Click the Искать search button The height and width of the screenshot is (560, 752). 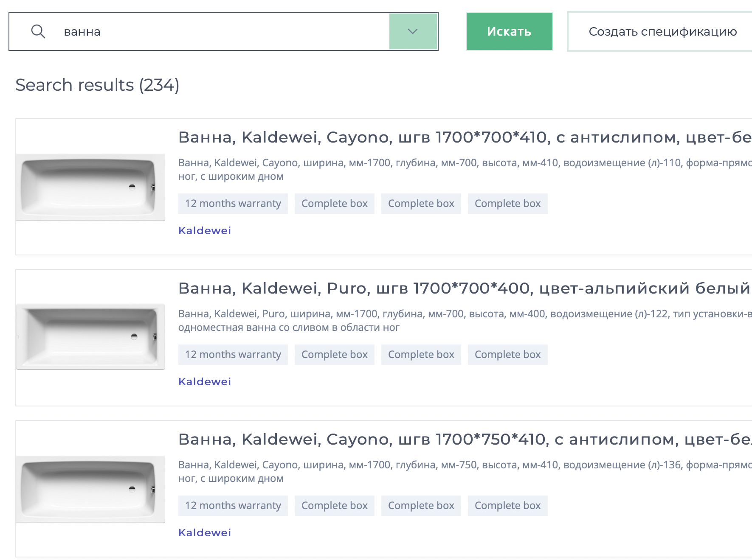(509, 31)
